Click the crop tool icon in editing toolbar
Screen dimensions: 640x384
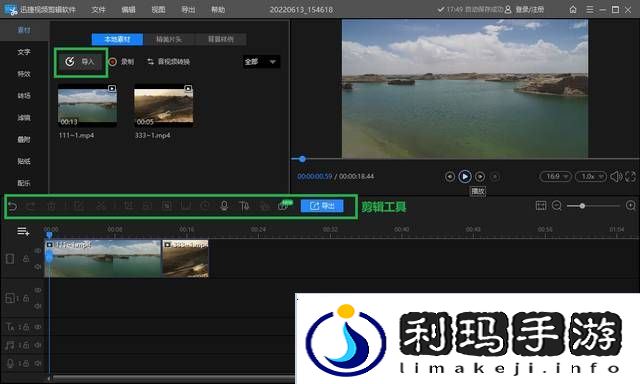coord(128,206)
